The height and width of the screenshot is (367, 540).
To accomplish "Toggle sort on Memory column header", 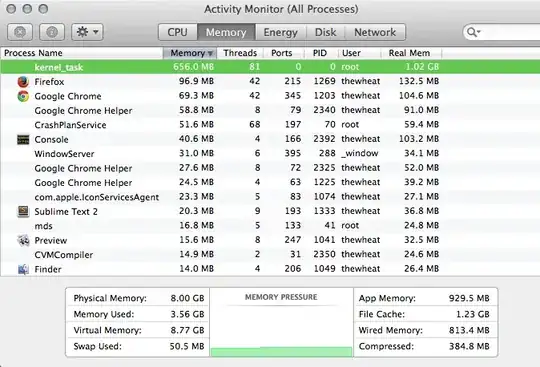I will [x=190, y=53].
